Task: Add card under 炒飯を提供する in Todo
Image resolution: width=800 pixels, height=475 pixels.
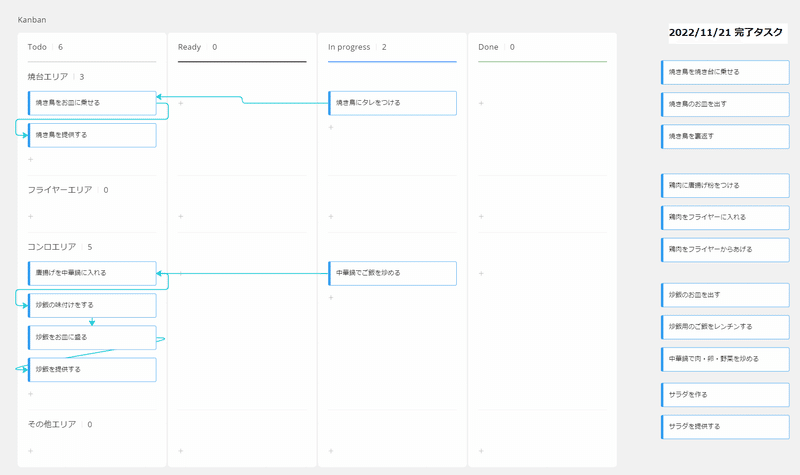Action: click(30, 394)
